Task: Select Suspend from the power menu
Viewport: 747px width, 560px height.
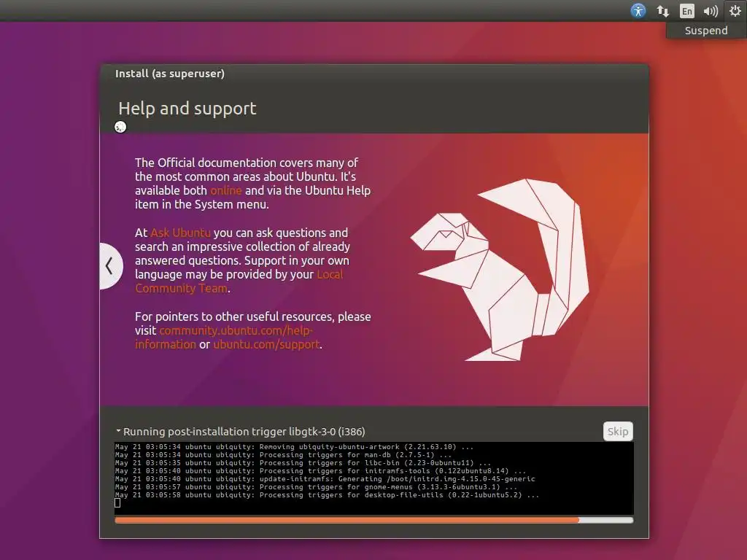Action: pyautogui.click(x=706, y=31)
